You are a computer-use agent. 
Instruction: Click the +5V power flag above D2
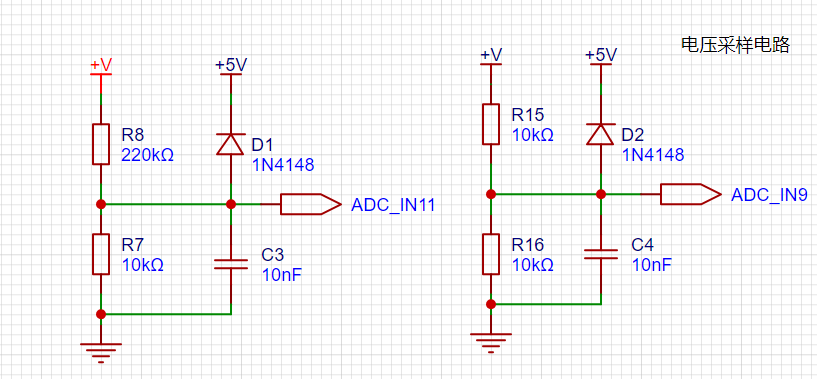[x=601, y=58]
